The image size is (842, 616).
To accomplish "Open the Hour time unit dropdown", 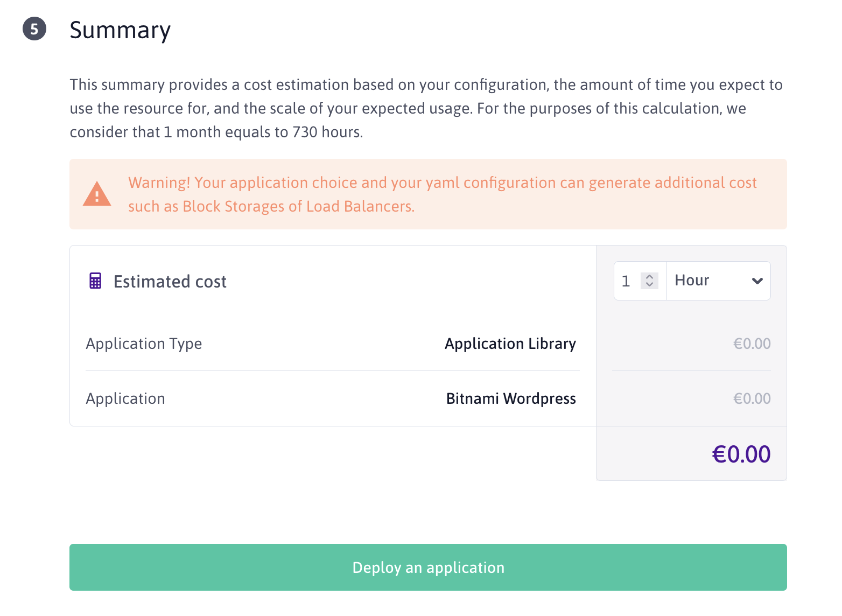I will [711, 281].
